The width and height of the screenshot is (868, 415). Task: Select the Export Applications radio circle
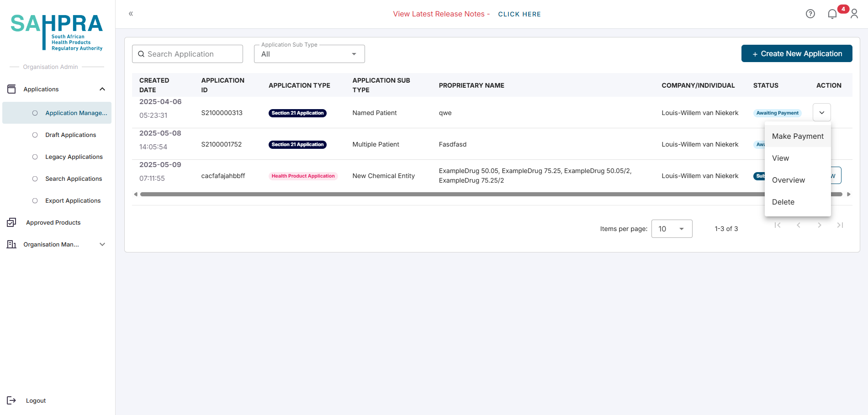pyautogui.click(x=35, y=200)
